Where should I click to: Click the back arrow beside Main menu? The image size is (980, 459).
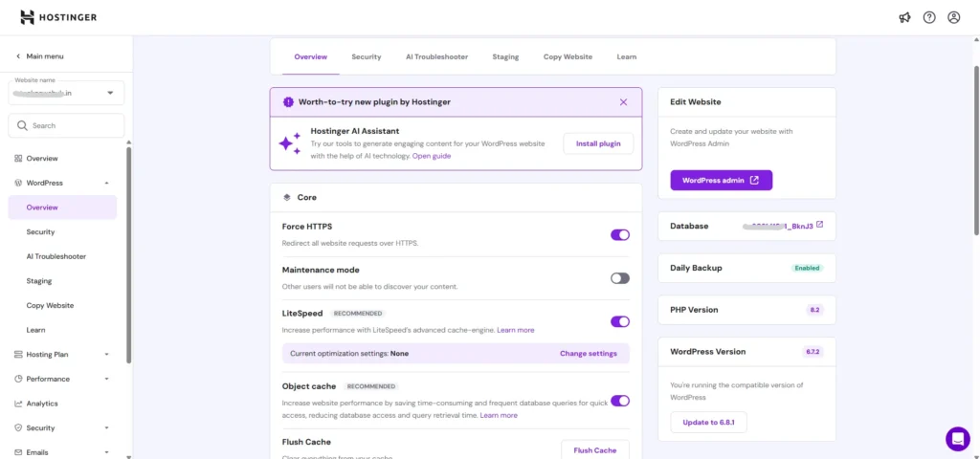[x=18, y=56]
